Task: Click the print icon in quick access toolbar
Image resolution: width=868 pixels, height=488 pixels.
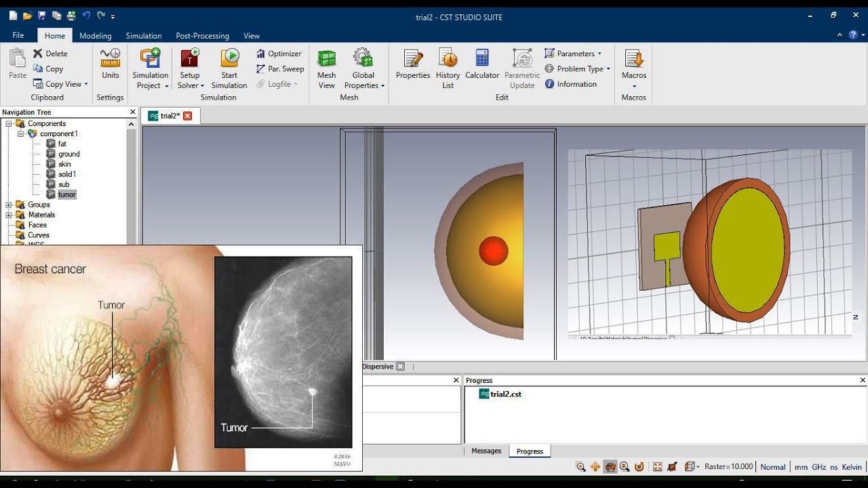Action: pos(71,16)
